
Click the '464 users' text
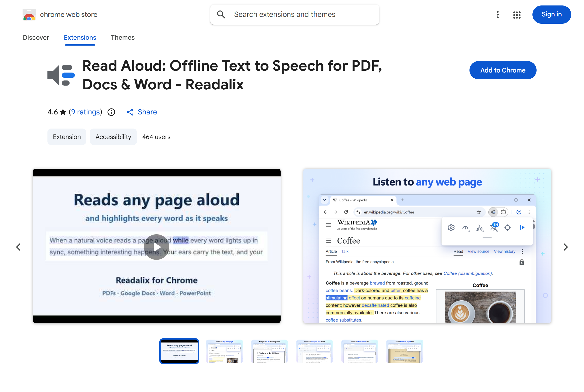click(x=156, y=137)
